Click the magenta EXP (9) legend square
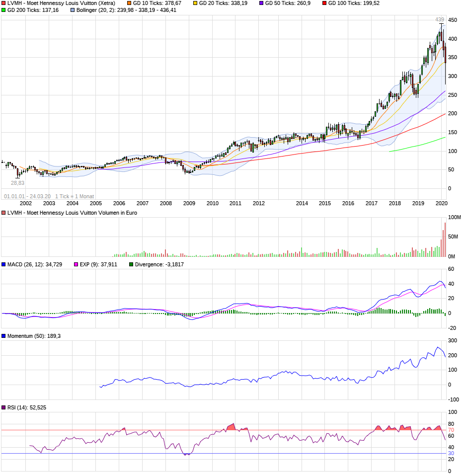This screenshot has height=476, width=467. coord(76,265)
